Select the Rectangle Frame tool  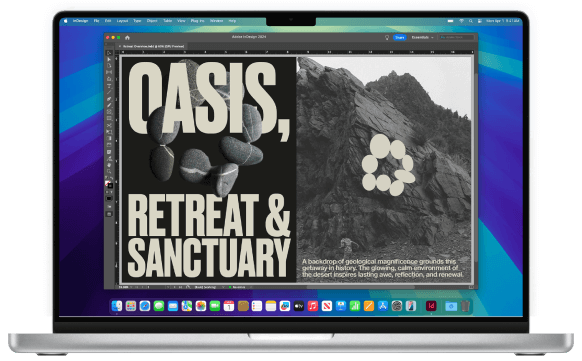point(109,112)
